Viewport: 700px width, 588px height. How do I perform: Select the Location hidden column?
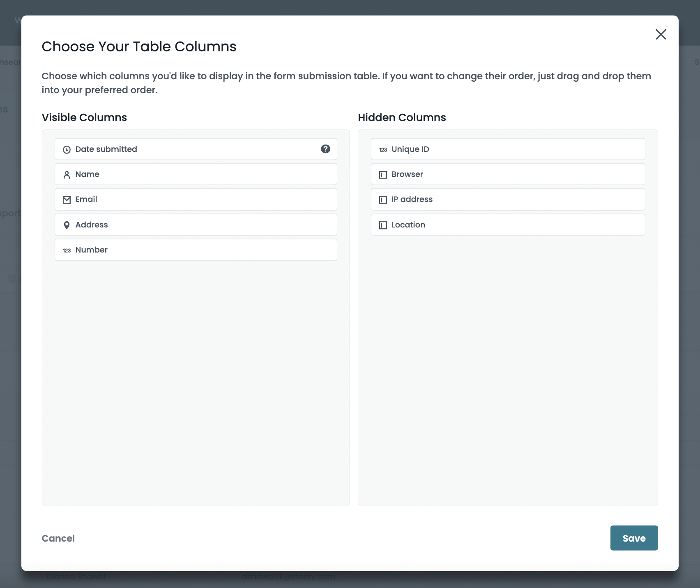click(x=508, y=225)
